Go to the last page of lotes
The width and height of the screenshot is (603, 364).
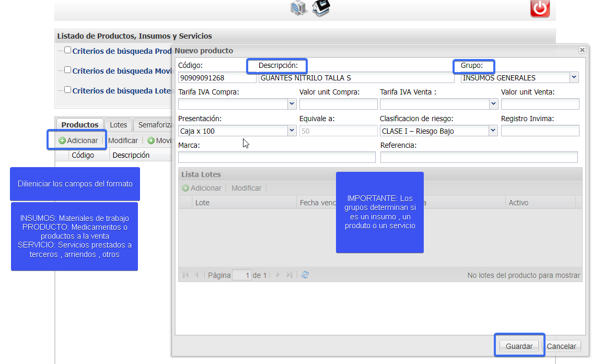[x=289, y=275]
